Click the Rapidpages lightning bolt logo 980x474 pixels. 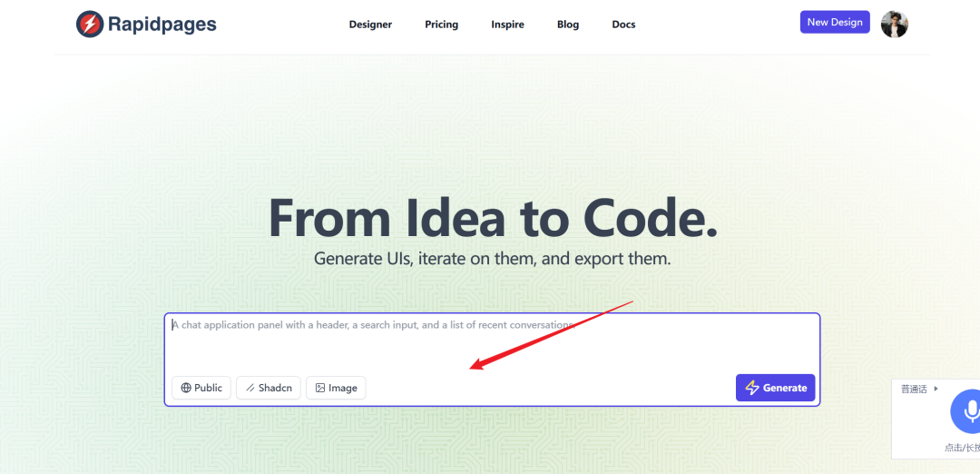click(90, 25)
